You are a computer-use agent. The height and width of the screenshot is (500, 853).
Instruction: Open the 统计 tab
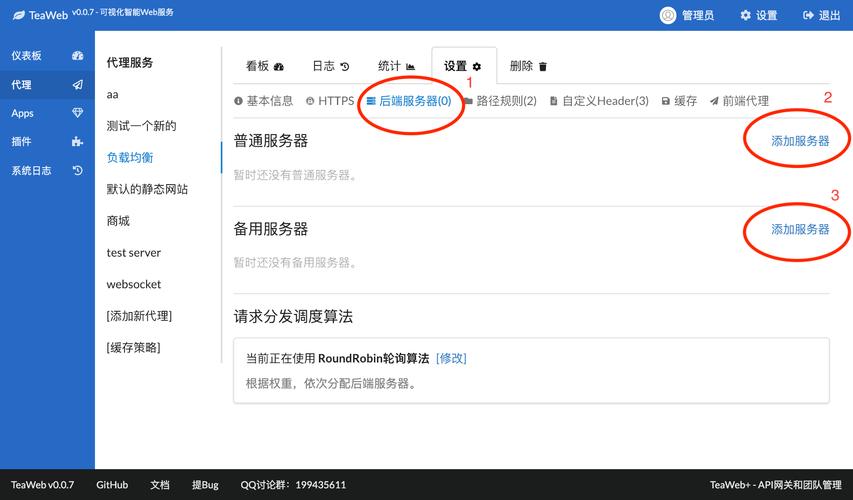click(x=397, y=66)
